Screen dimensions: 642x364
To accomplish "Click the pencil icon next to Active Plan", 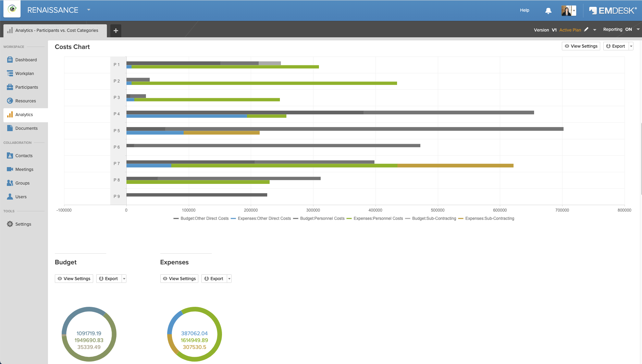I will 586,30.
